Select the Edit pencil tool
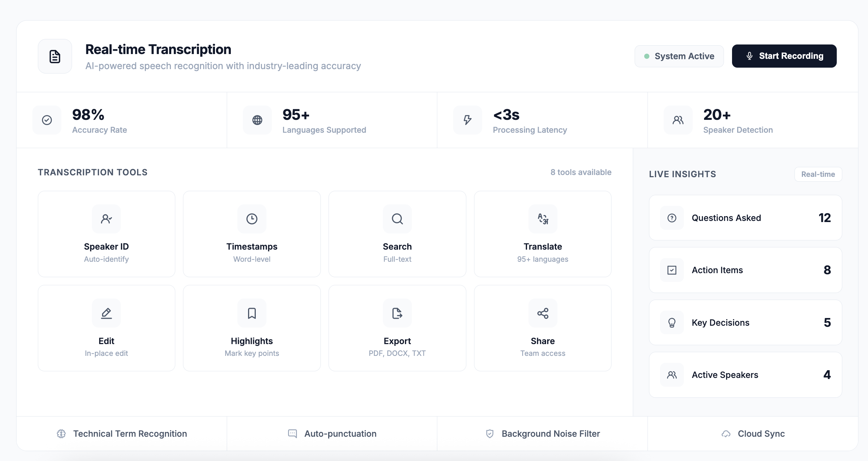 point(106,313)
